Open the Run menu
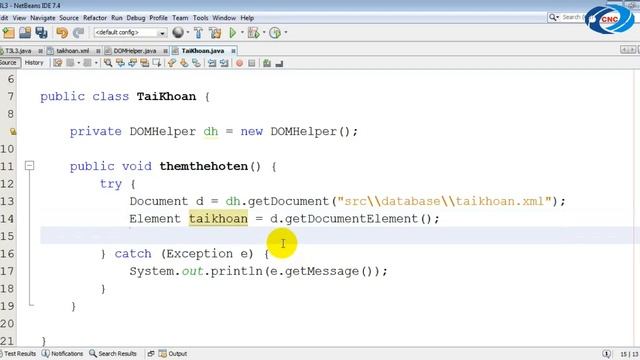The height and width of the screenshot is (360, 640). pos(117,18)
